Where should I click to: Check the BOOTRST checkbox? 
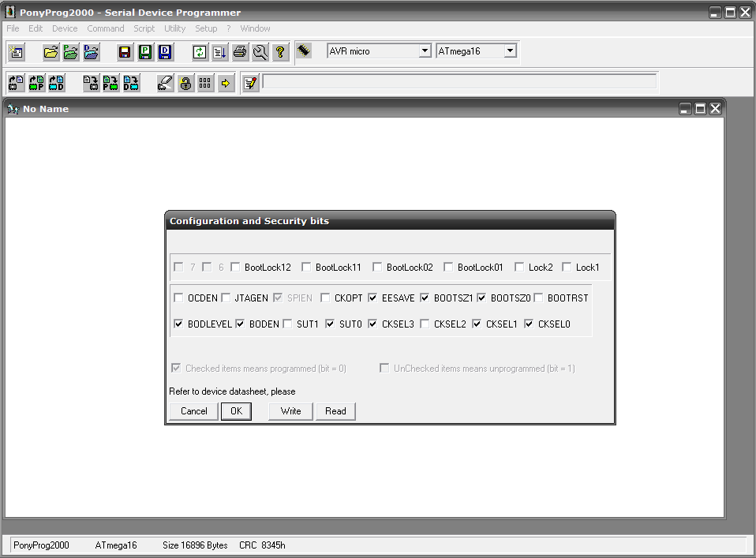pos(538,298)
